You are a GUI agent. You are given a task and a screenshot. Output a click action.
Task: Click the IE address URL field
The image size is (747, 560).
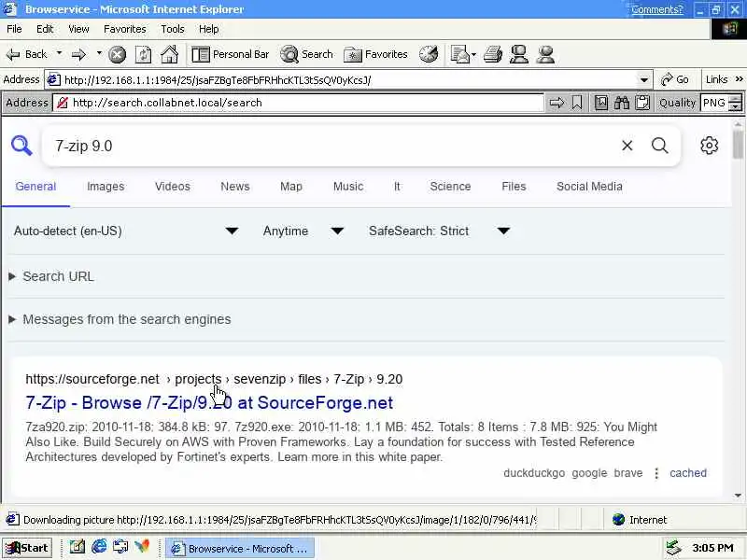click(350, 79)
